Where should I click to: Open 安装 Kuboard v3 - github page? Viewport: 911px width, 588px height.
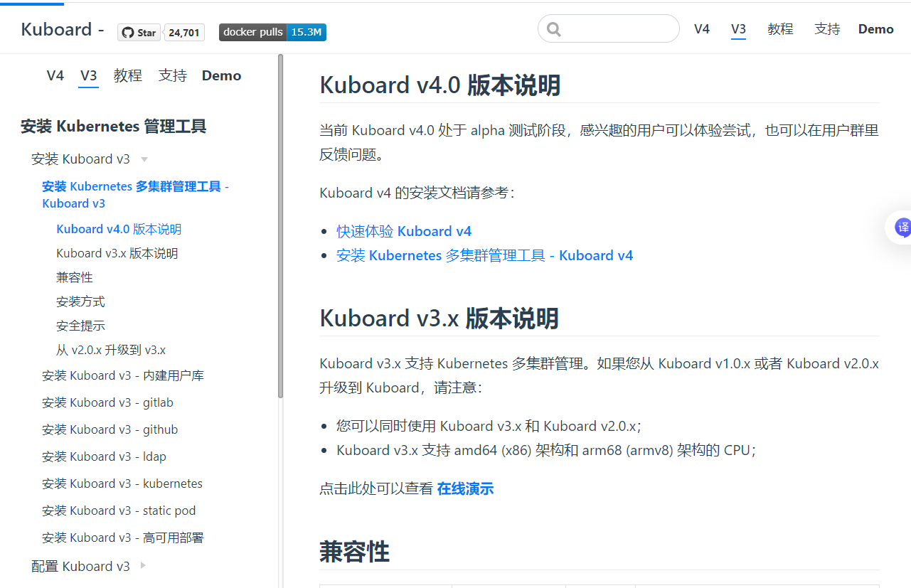pos(110,429)
